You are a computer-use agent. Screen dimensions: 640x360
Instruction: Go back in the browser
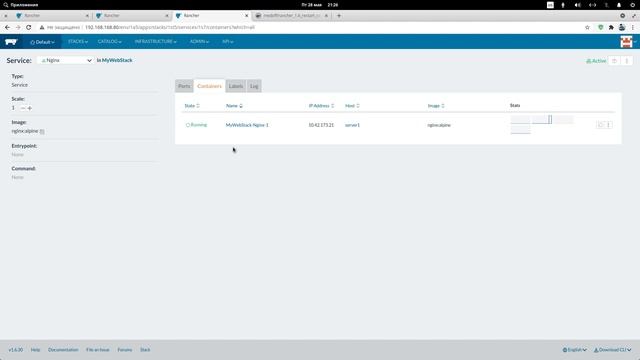pyautogui.click(x=7, y=27)
